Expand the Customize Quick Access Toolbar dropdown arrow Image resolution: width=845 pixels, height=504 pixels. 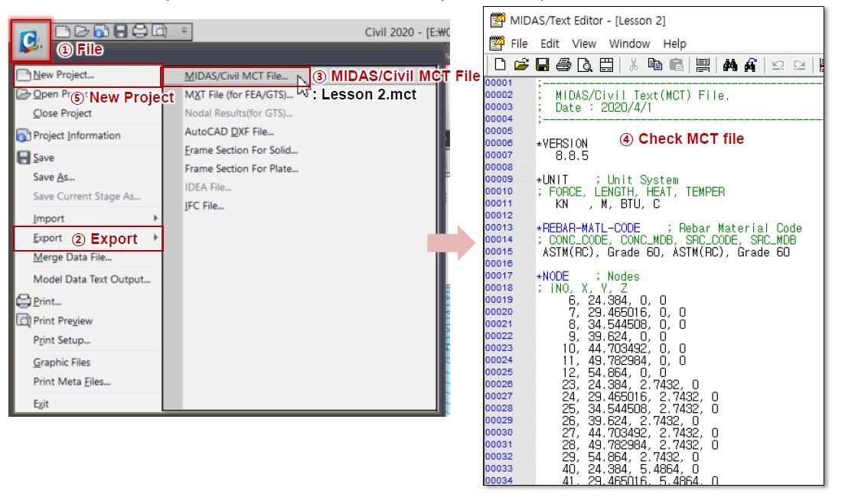[x=183, y=31]
